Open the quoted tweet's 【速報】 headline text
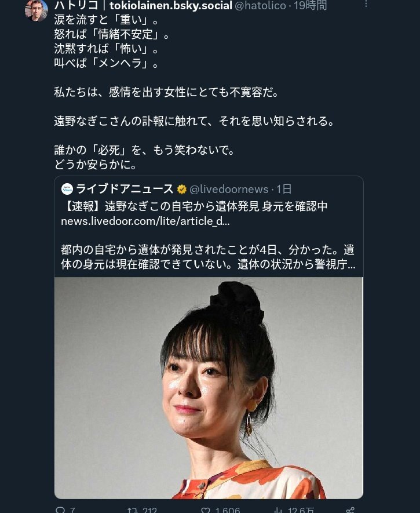Image resolution: width=420 pixels, height=513 pixels. point(194,206)
